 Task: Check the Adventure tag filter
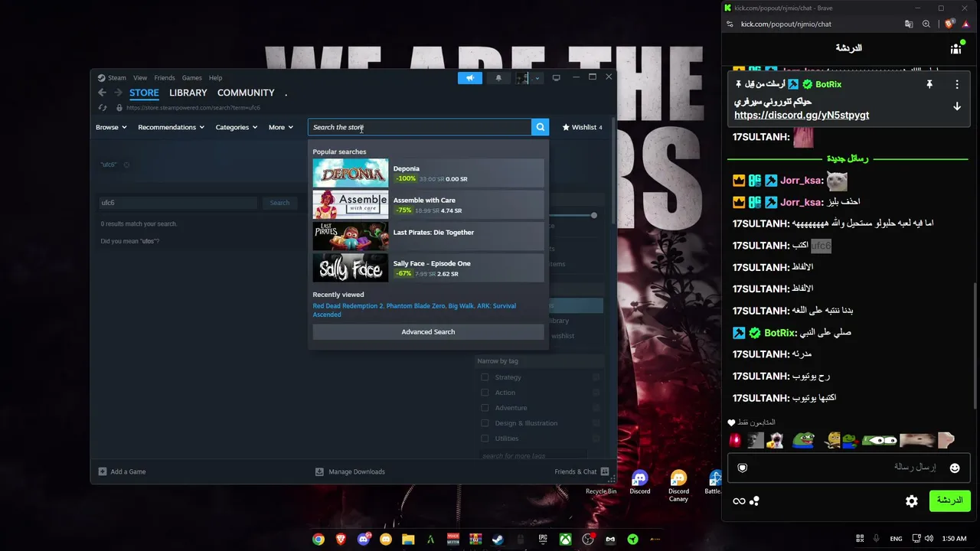(485, 408)
